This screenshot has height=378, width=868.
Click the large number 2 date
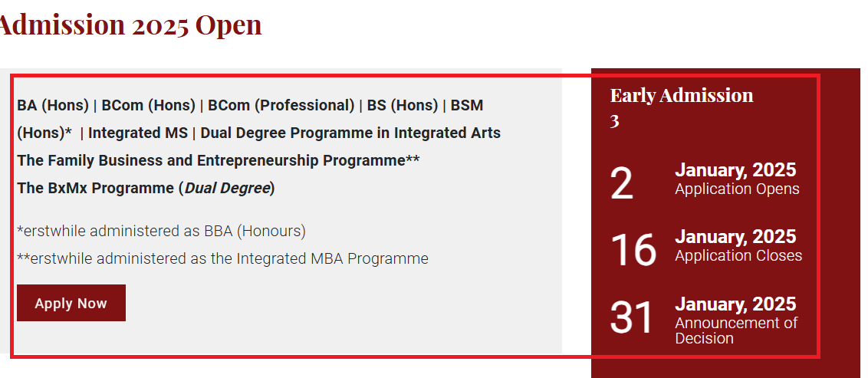point(621,184)
